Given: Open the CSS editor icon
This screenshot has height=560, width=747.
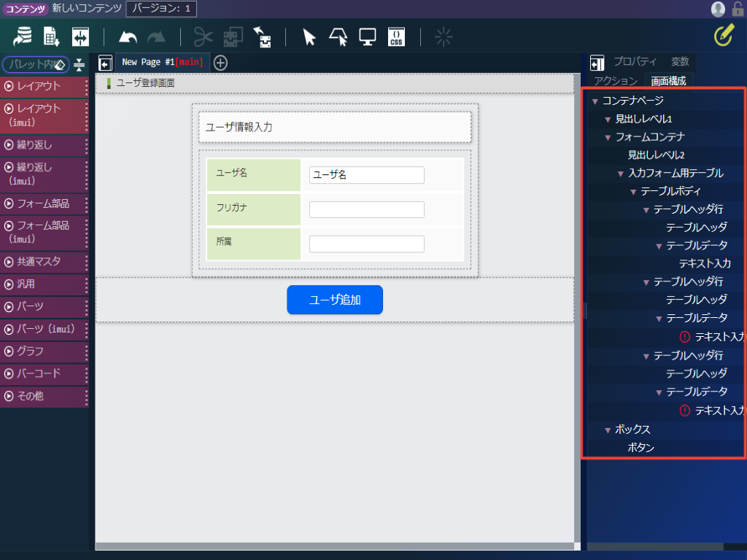Looking at the screenshot, I should pyautogui.click(x=396, y=36).
